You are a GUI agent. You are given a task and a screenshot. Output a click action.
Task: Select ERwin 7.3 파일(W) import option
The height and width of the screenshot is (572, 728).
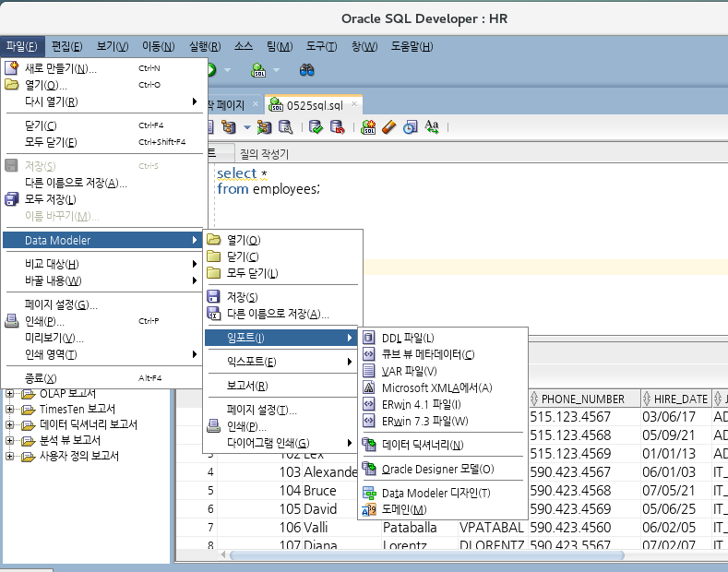coord(443,422)
